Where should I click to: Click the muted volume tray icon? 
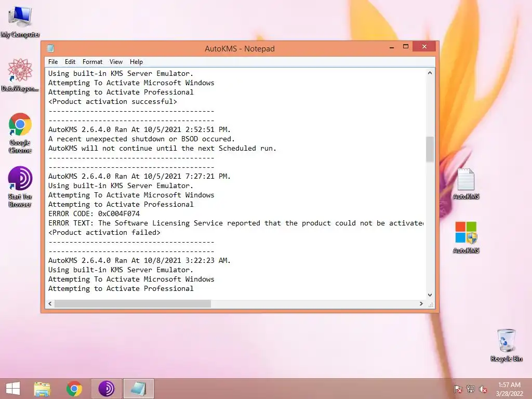(x=483, y=389)
